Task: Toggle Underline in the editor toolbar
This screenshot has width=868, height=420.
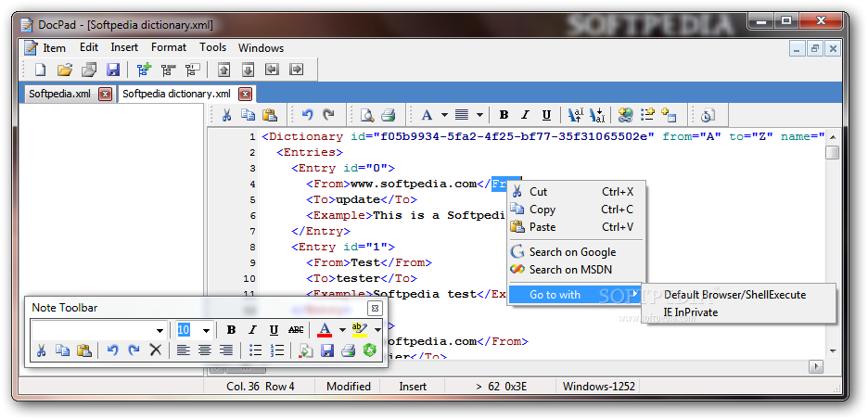Action: (546, 115)
